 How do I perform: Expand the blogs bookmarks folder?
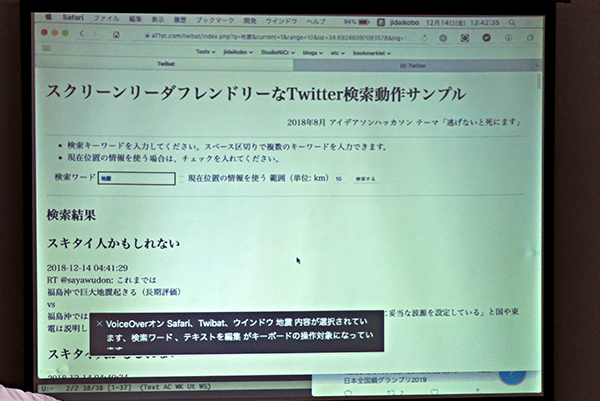tap(313, 53)
